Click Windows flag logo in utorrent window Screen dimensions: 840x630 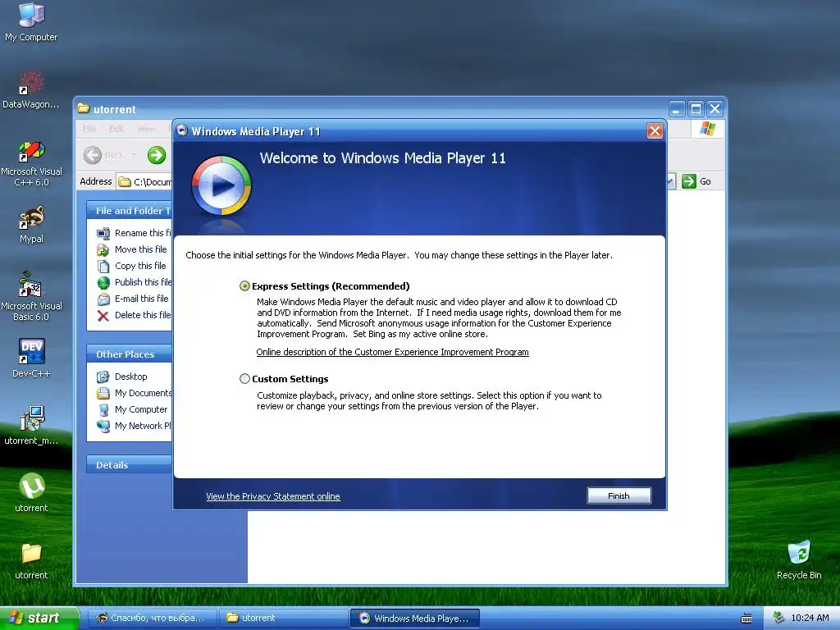(707, 129)
